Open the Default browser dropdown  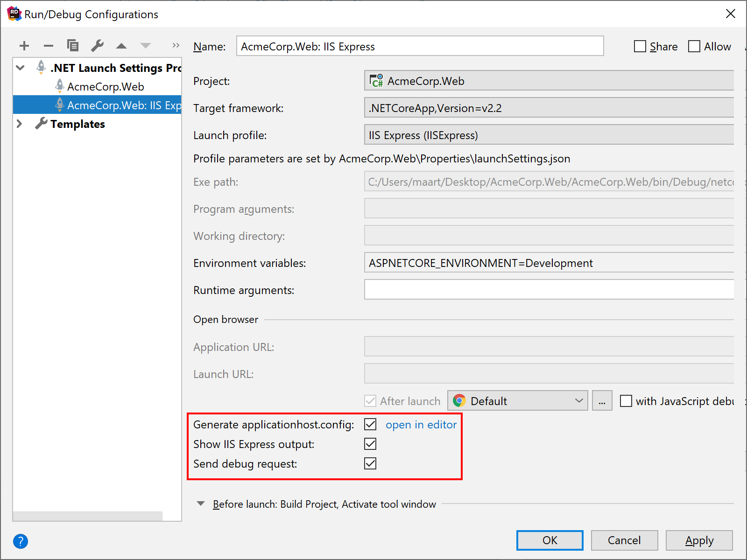pyautogui.click(x=517, y=401)
